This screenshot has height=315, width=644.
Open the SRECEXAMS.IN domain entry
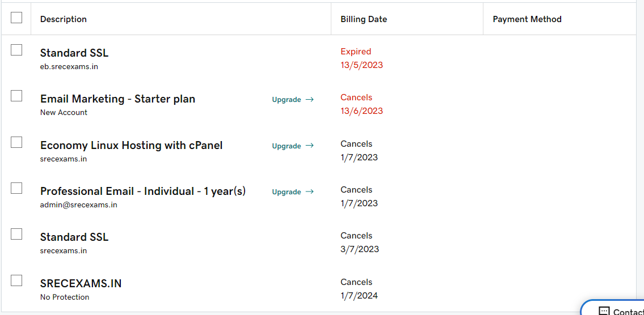[81, 283]
